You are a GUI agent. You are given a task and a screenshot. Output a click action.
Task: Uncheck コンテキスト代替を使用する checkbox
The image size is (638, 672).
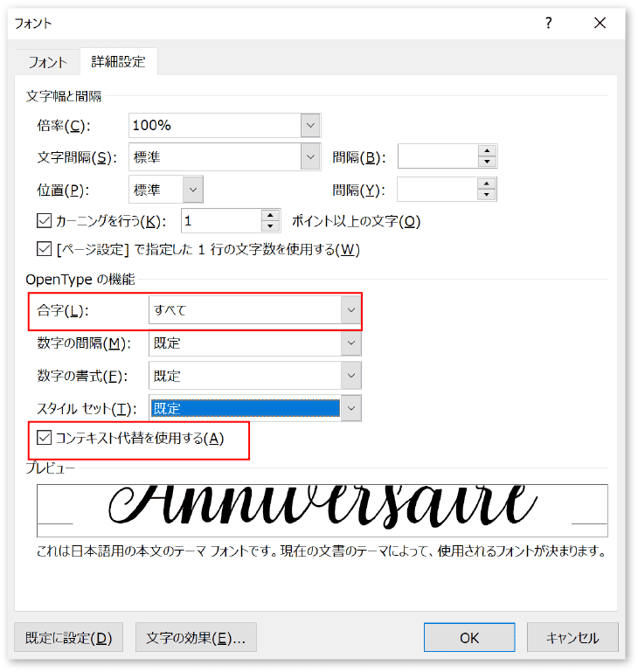(x=45, y=438)
